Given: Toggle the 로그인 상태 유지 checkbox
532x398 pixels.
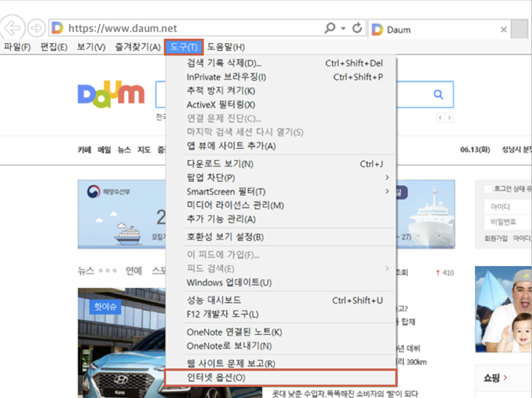Looking at the screenshot, I should coord(488,189).
